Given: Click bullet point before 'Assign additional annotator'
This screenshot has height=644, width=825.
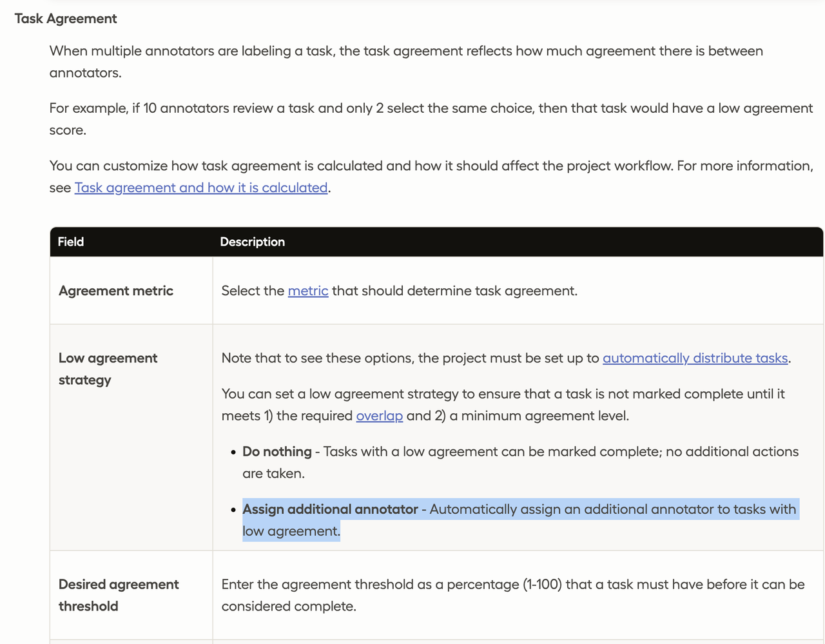Looking at the screenshot, I should [x=233, y=510].
